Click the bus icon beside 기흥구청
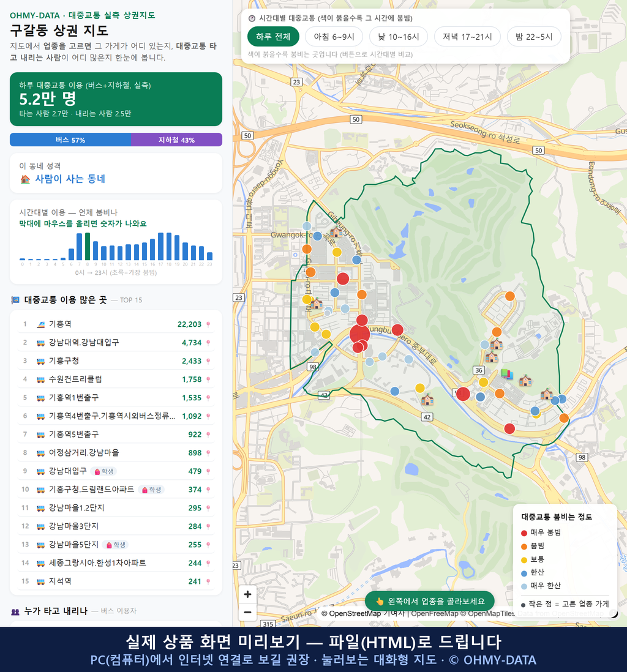This screenshot has height=672, width=627. (x=41, y=361)
